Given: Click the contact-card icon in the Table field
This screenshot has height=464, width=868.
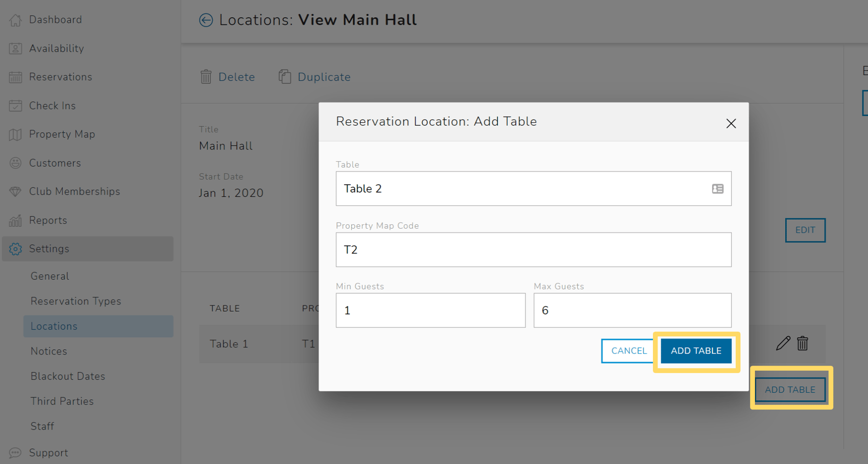Looking at the screenshot, I should pos(717,188).
